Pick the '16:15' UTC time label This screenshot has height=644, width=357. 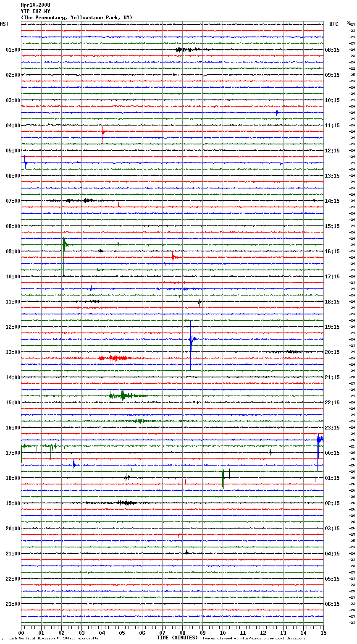(332, 251)
